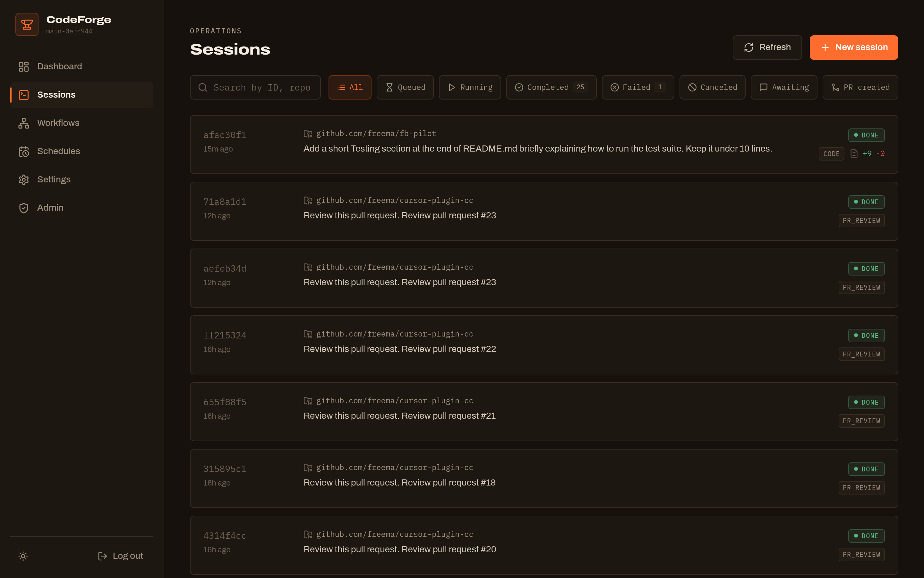Viewport: 924px width, 578px height.
Task: Open session afac30f1
Action: coord(544,144)
